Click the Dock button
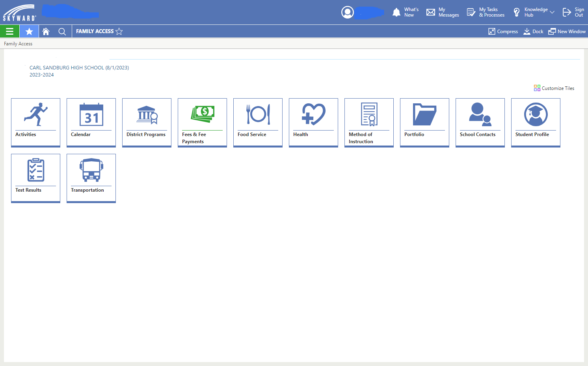 click(x=533, y=32)
